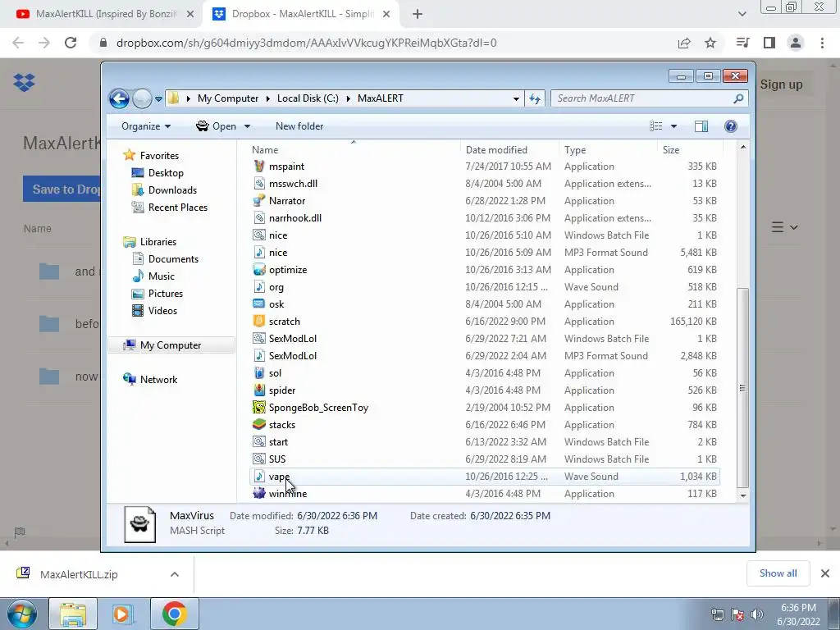Select the sol application icon
Viewport: 840px width, 630px height.
point(259,373)
